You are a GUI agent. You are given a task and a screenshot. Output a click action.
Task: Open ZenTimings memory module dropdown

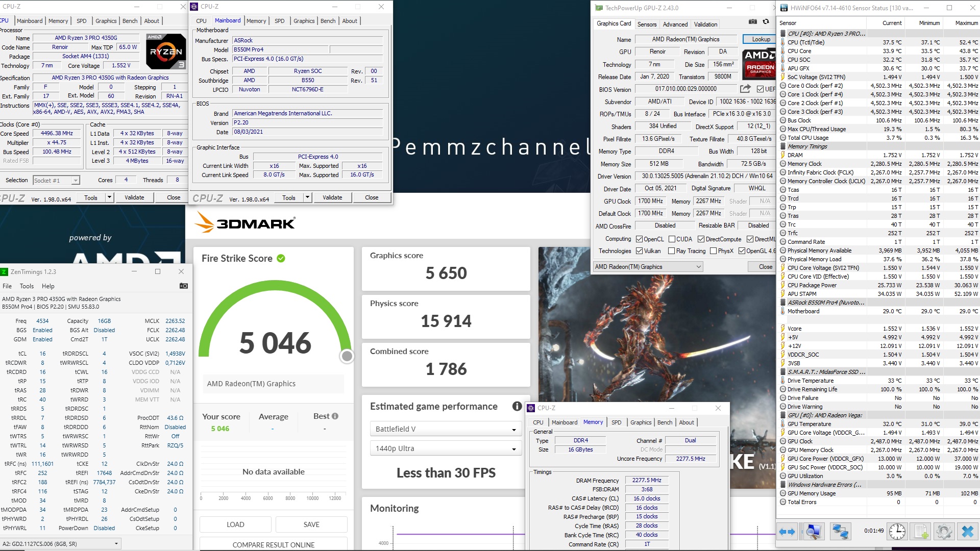point(60,544)
